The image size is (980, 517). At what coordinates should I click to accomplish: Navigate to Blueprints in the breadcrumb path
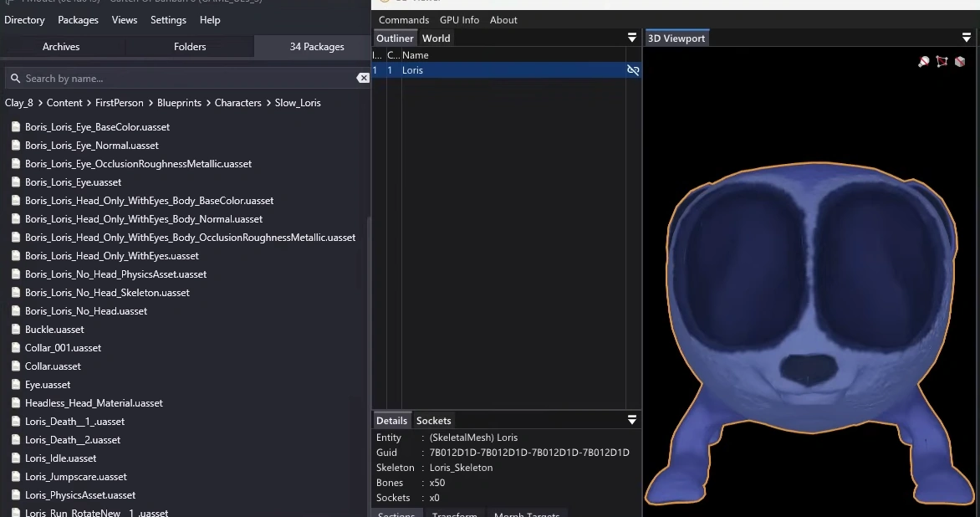(x=179, y=103)
